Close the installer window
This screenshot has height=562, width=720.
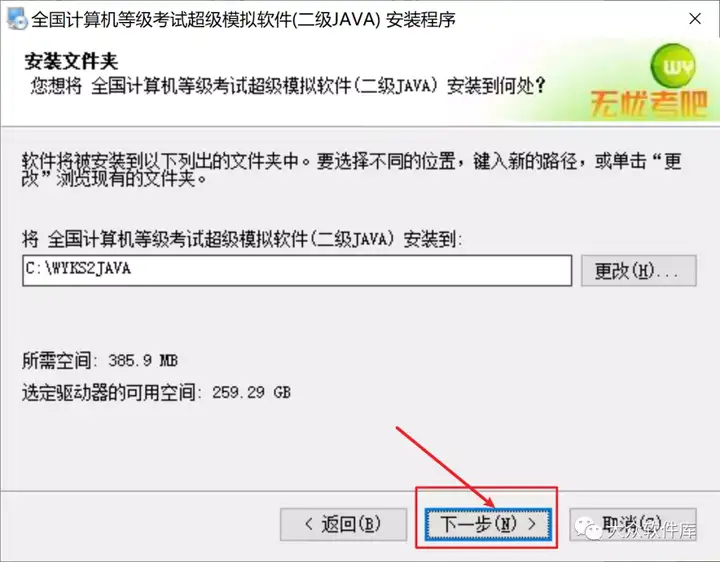tap(695, 19)
